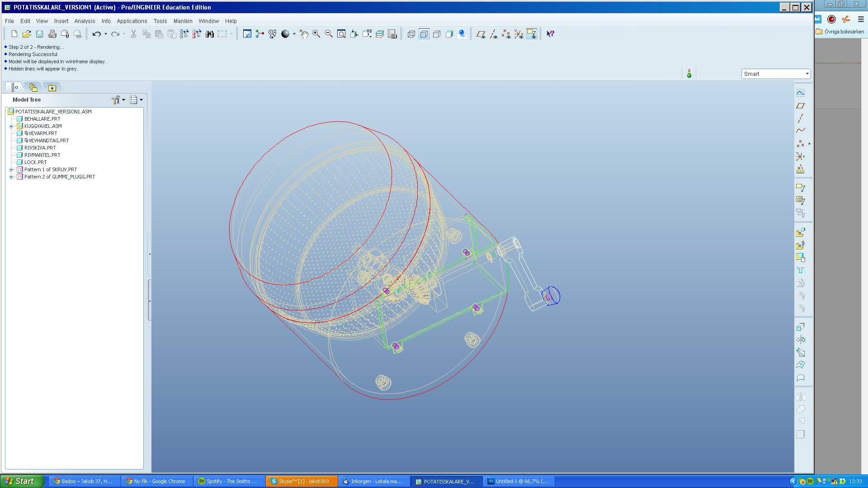Switch to Wireframe display
Screen dimensions: 868x488
coord(411,34)
